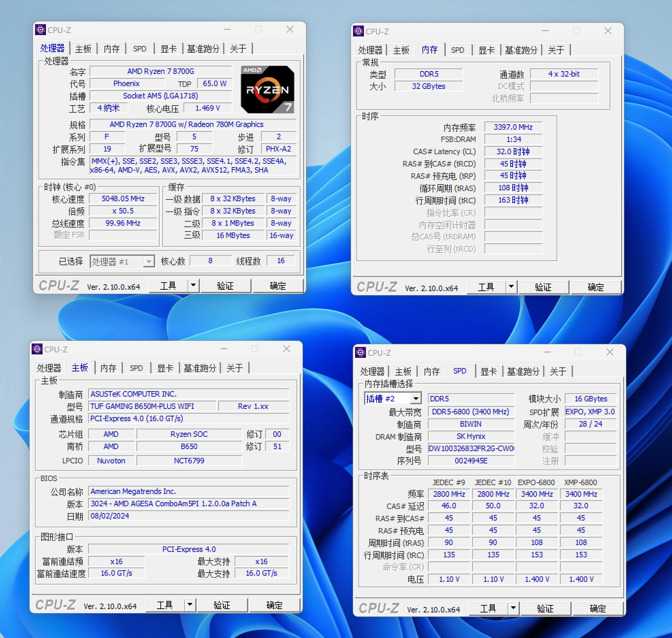The height and width of the screenshot is (638, 672).
Task: Click the CPU-Z icon on the SPD window
Action: coord(361,353)
